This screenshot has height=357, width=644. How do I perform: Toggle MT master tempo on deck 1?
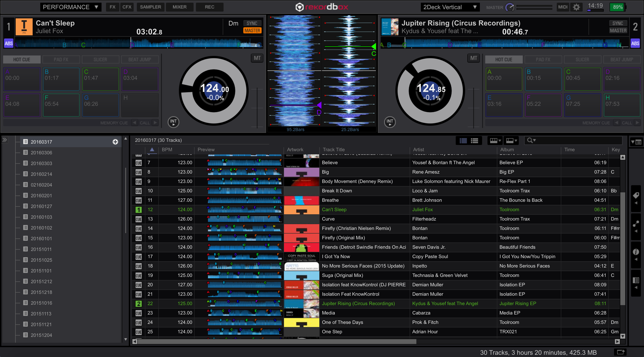[x=257, y=58]
